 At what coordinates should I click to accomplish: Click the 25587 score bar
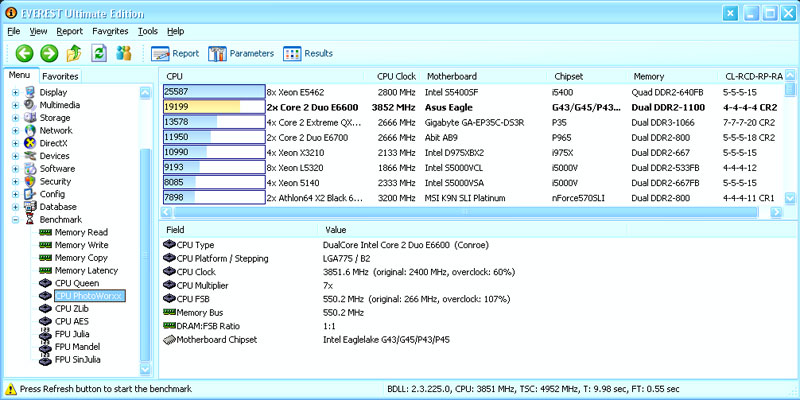(x=214, y=92)
